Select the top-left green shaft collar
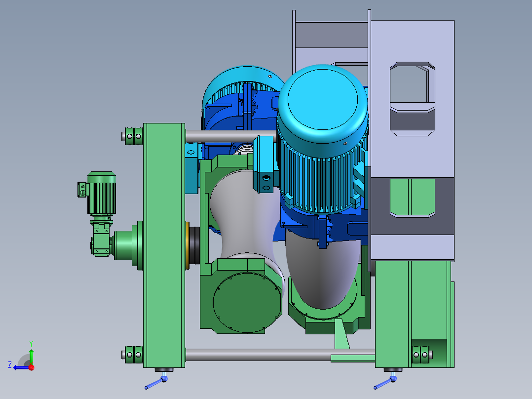The height and width of the screenshot is (399, 532). [133, 136]
